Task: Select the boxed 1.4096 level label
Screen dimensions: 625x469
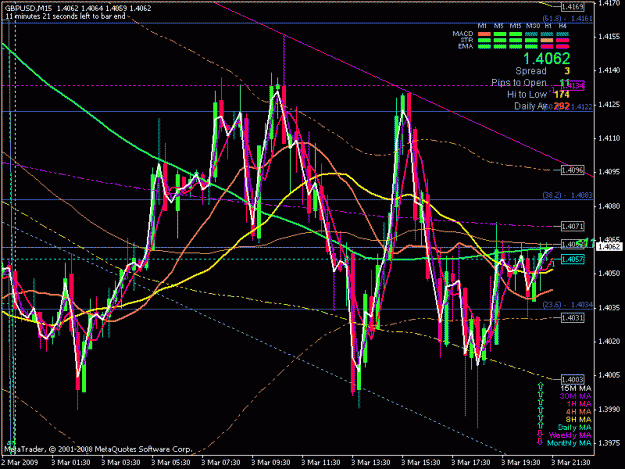Action: point(573,170)
